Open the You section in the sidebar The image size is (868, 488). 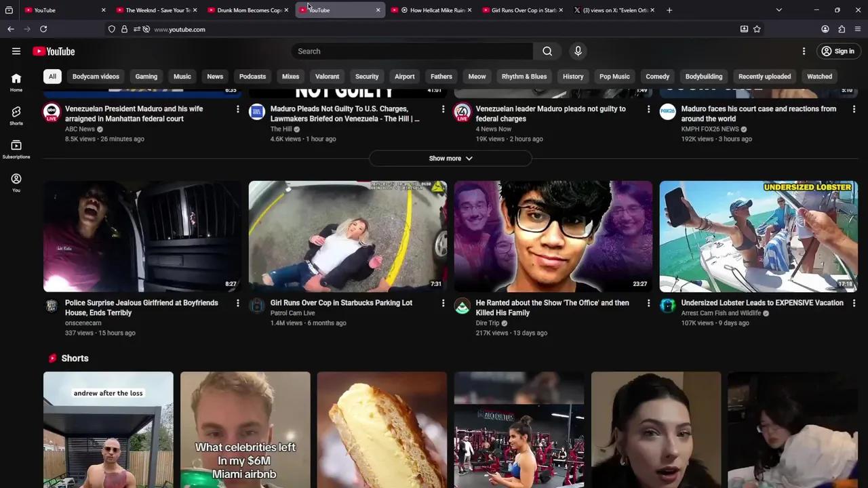[16, 182]
